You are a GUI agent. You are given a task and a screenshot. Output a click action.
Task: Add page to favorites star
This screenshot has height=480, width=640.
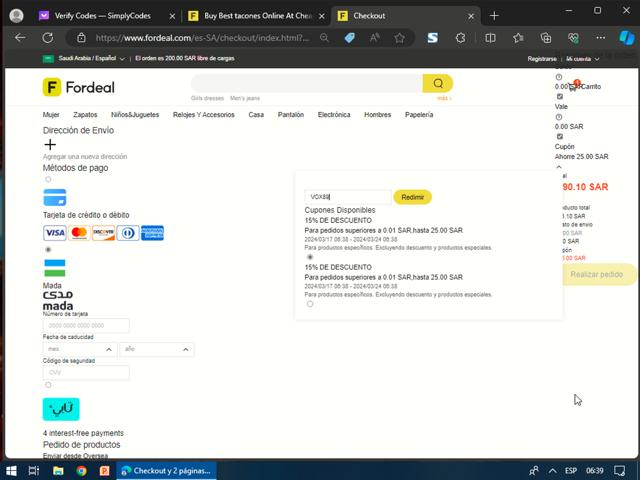coord(399,38)
